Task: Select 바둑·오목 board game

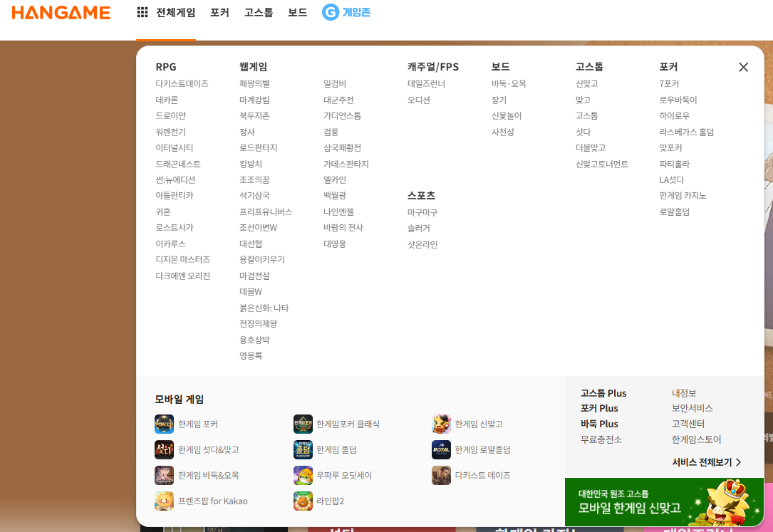Action: [x=509, y=84]
